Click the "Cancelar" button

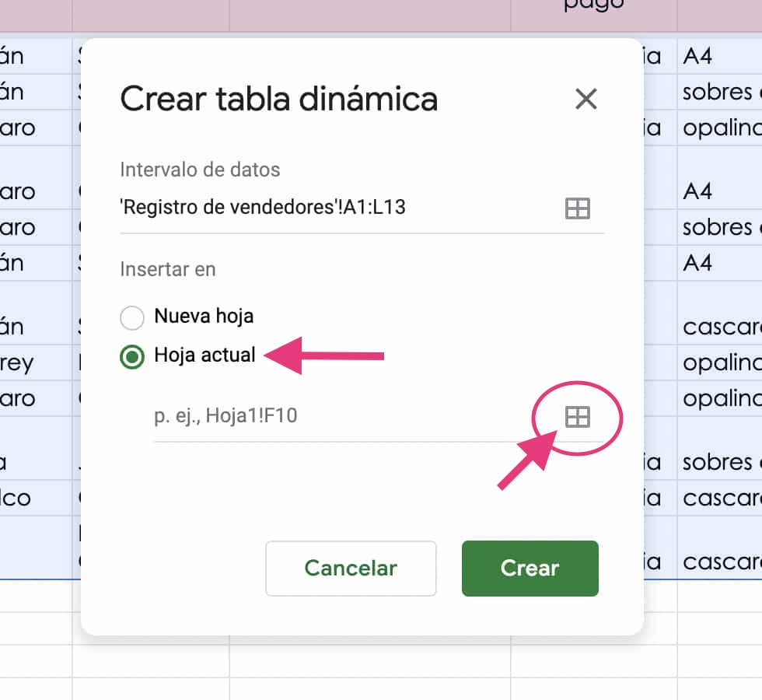coord(351,569)
